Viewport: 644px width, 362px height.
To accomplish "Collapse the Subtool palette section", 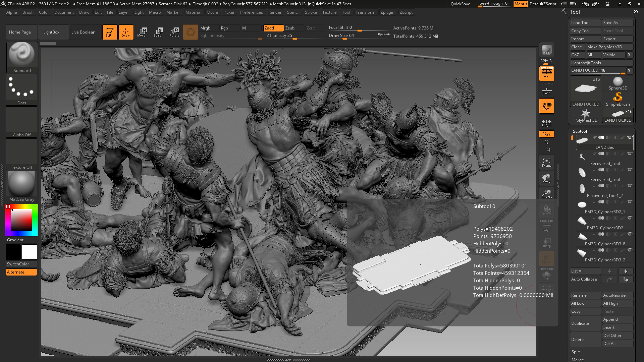I will click(x=580, y=131).
